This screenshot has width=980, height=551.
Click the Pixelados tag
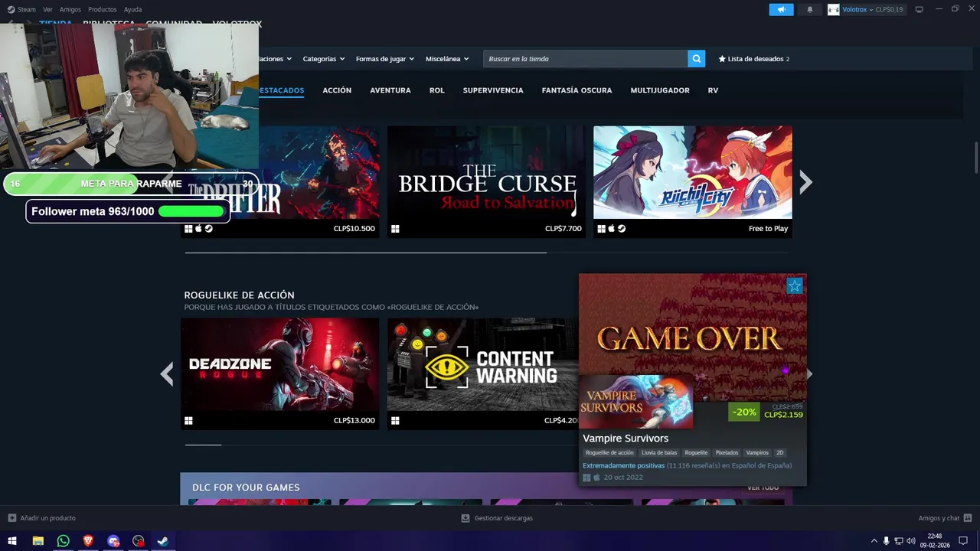(727, 453)
